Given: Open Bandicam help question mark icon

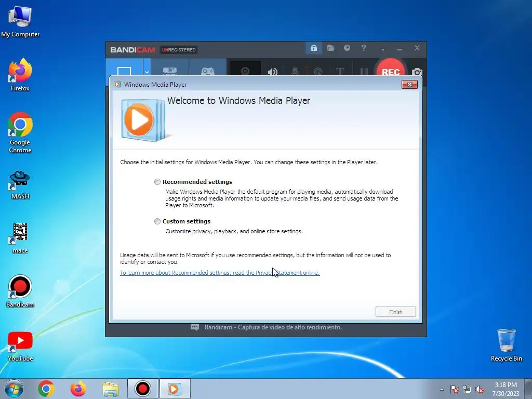Looking at the screenshot, I should click(363, 48).
